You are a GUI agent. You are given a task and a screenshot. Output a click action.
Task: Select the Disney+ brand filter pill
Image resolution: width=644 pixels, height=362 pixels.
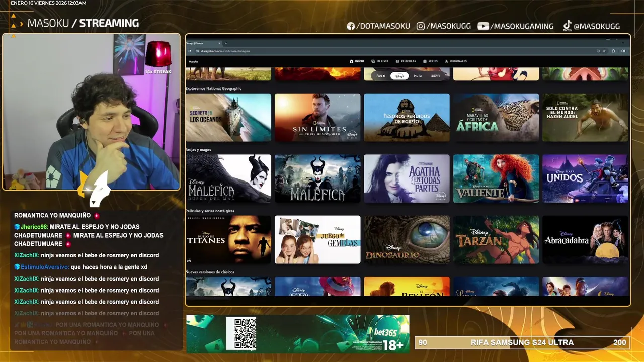click(399, 76)
